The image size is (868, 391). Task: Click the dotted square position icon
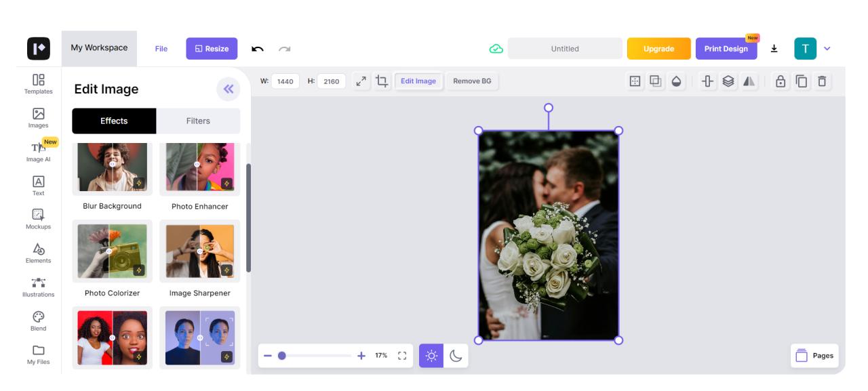pos(635,81)
